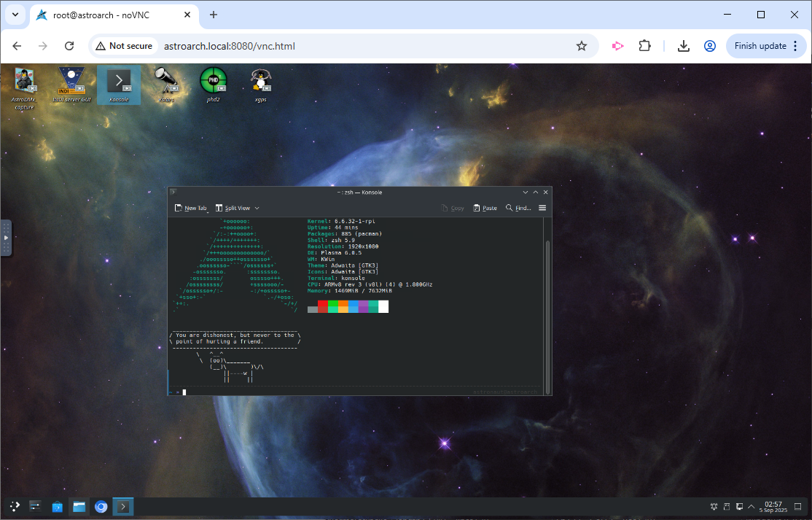Screen dimensions: 812x520
Task: Click the "Memory: 1469MiB / 7632MiB" line
Action: coord(350,290)
